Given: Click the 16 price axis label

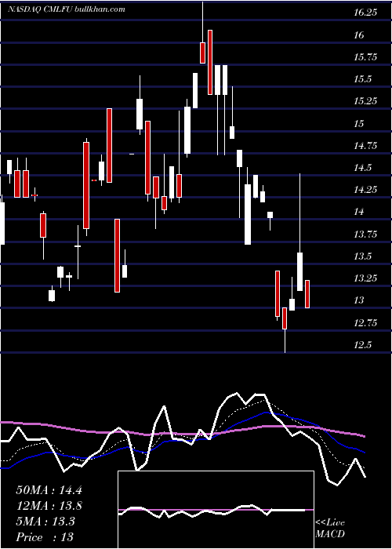Looking at the screenshot, I should pos(359,35).
